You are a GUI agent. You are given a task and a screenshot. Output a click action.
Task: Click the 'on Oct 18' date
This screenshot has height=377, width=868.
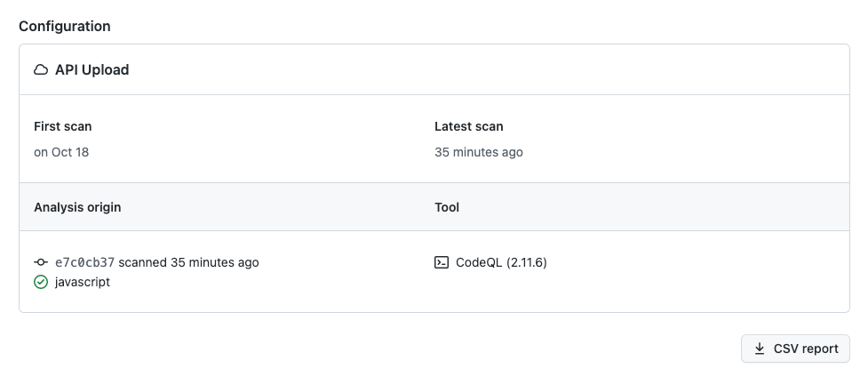click(61, 152)
